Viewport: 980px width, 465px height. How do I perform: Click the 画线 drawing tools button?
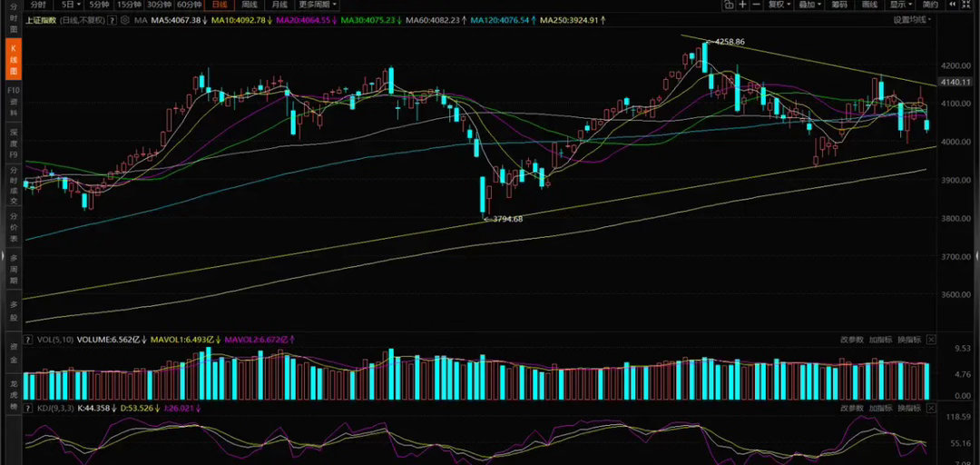(869, 5)
